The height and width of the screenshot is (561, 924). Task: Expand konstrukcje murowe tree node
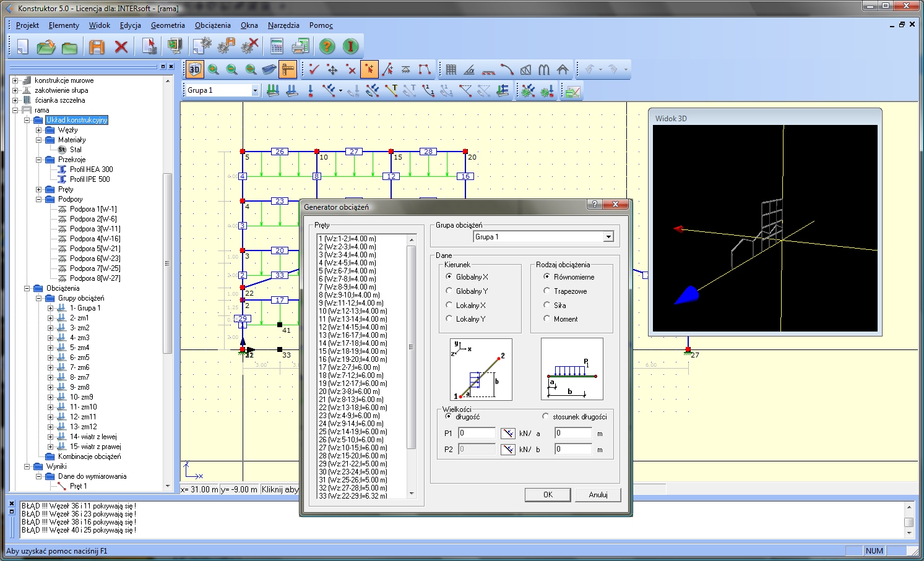click(x=15, y=80)
